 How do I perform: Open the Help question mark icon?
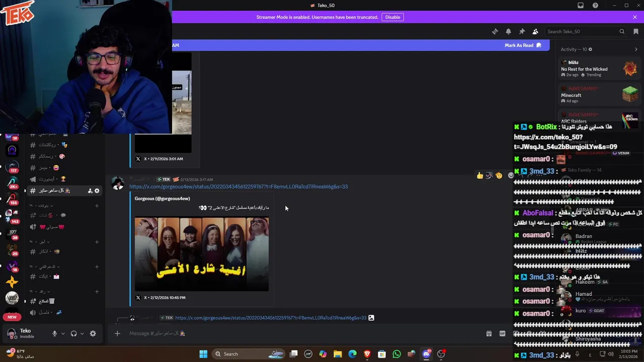click(595, 6)
